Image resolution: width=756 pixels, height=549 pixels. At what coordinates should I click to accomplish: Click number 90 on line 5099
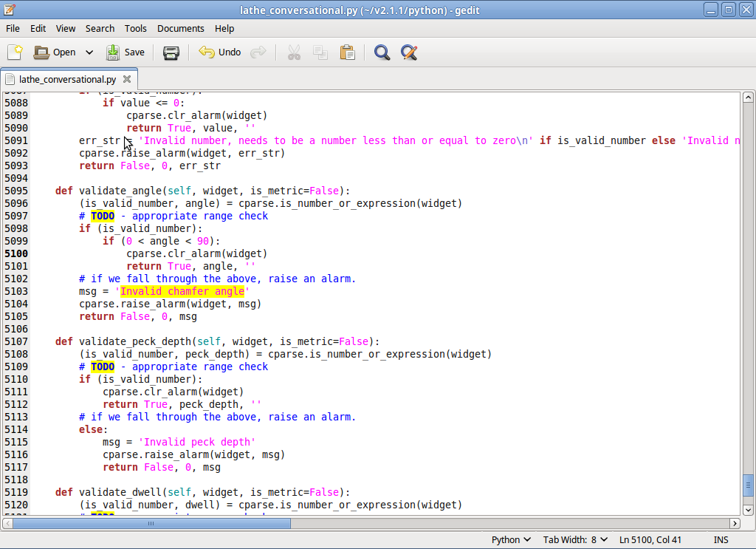tap(203, 241)
